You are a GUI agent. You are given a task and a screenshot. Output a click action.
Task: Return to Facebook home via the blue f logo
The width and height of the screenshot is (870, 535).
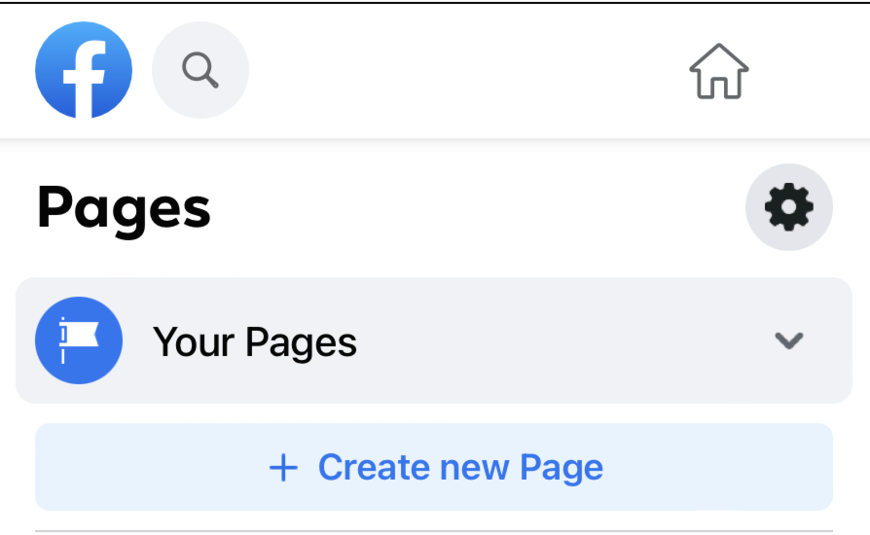pyautogui.click(x=84, y=70)
